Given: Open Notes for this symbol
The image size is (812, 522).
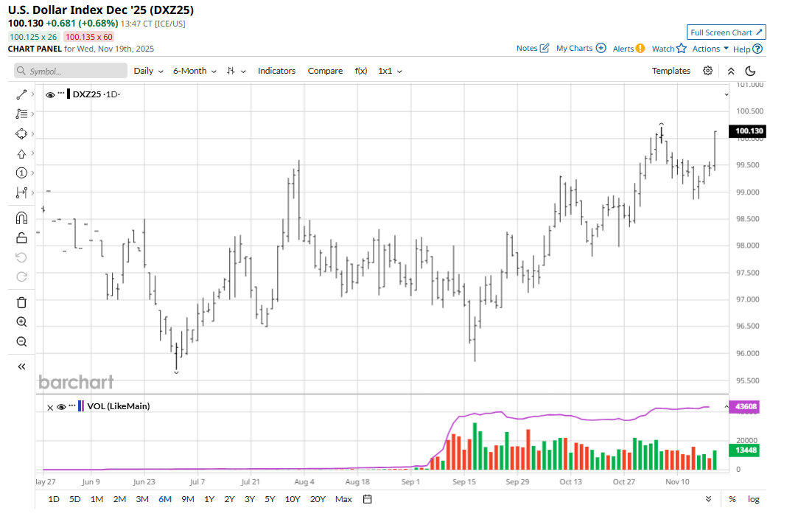Looking at the screenshot, I should click(x=532, y=48).
